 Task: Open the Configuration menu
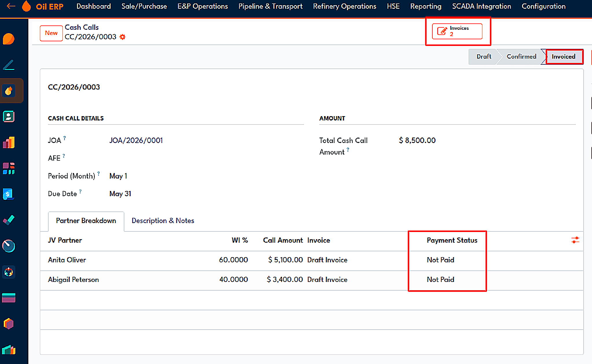[543, 6]
